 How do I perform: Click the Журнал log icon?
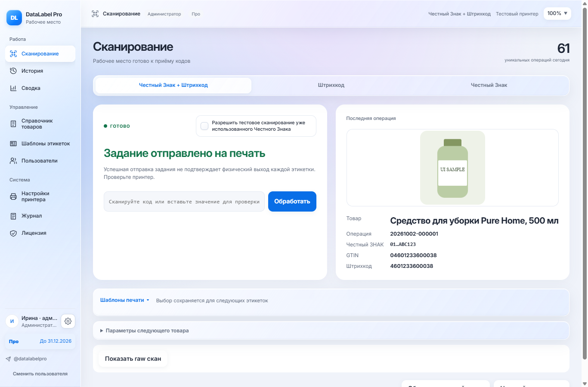13,216
